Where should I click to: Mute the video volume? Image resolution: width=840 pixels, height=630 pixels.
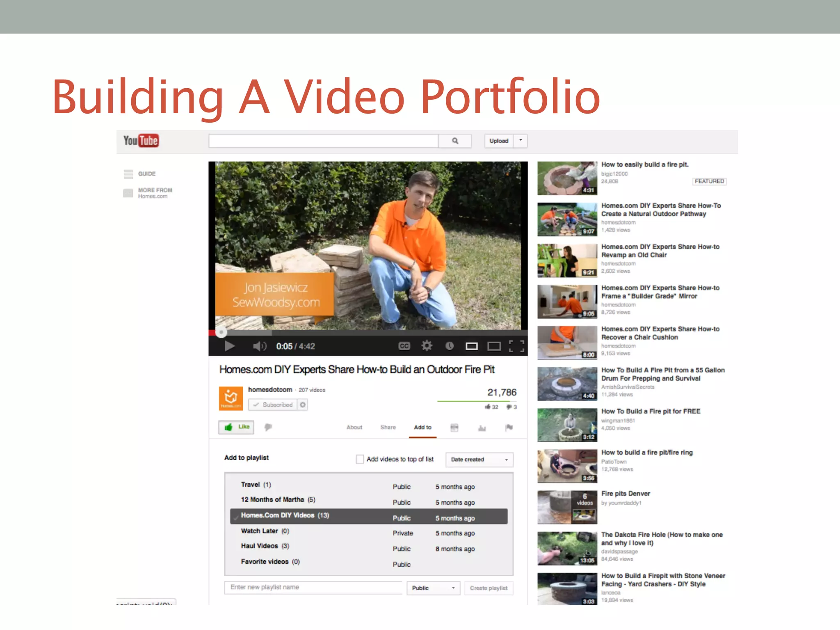click(x=260, y=347)
